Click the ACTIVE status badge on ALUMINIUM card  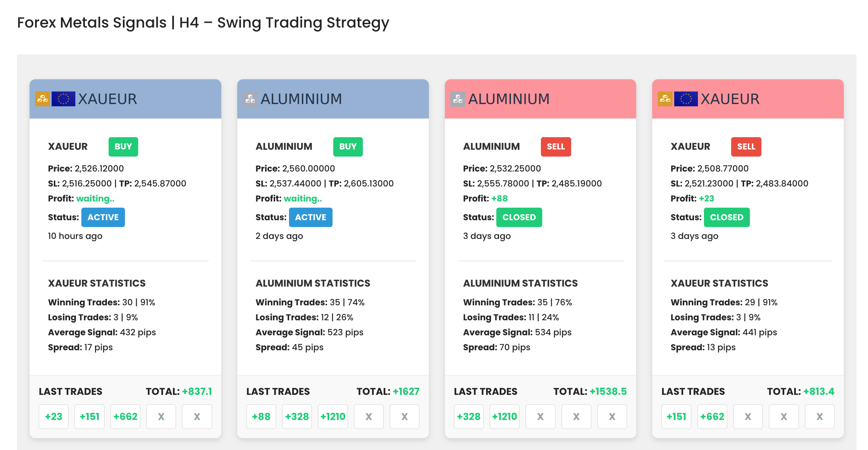point(311,217)
